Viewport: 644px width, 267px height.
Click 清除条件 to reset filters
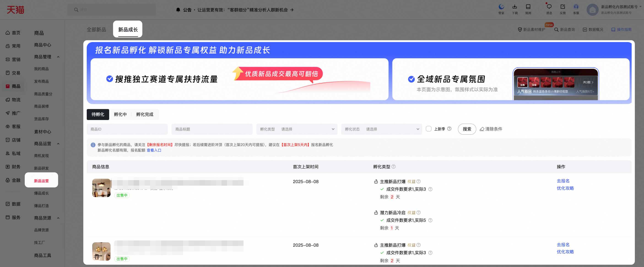pyautogui.click(x=491, y=129)
